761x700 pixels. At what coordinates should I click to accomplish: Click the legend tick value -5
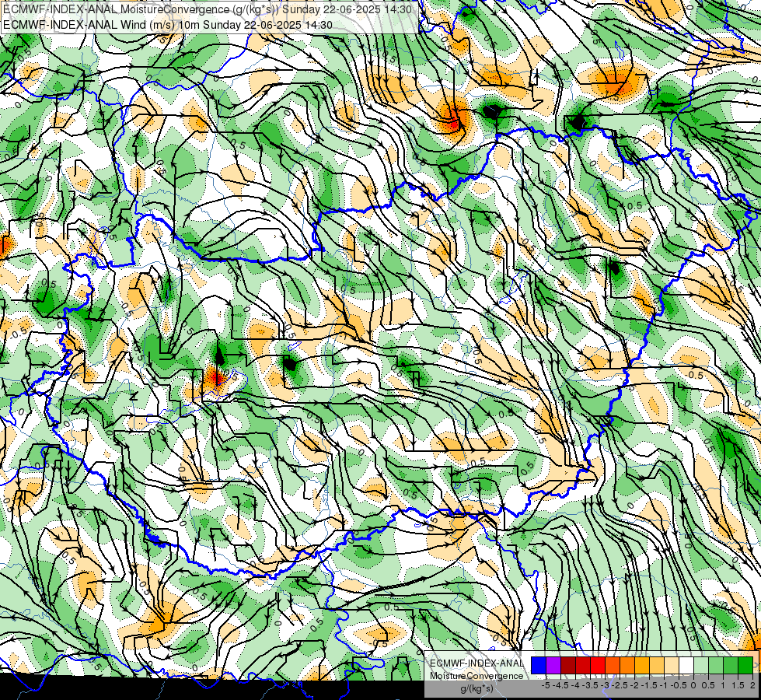tap(546, 685)
